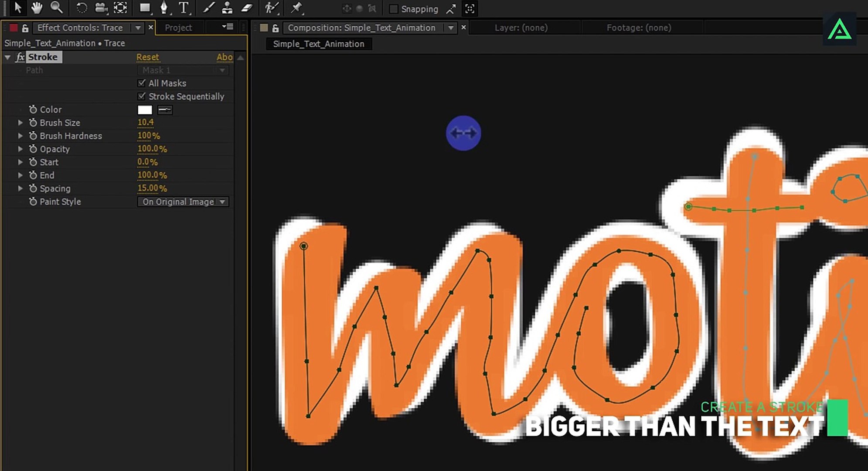
Task: Open the Paint Style dropdown
Action: point(183,201)
